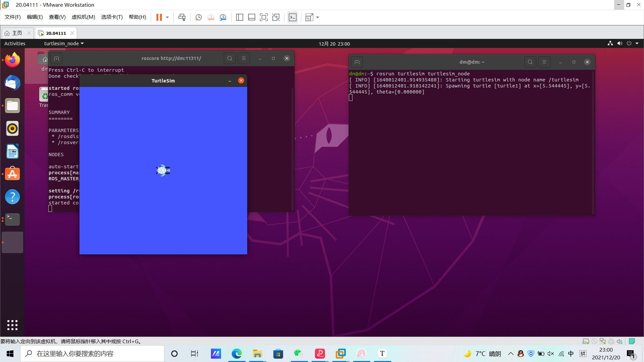This screenshot has width=644, height=362.
Task: Send Ctrl+Alt+Del to the guest
Action: click(x=182, y=17)
